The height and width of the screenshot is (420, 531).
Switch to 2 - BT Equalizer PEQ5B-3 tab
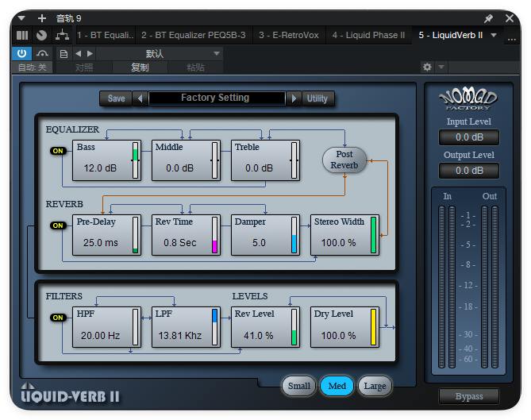click(194, 35)
